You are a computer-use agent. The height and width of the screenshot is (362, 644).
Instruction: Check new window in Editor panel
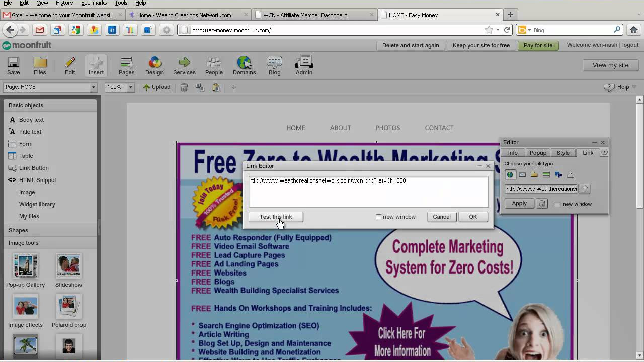pos(558,204)
